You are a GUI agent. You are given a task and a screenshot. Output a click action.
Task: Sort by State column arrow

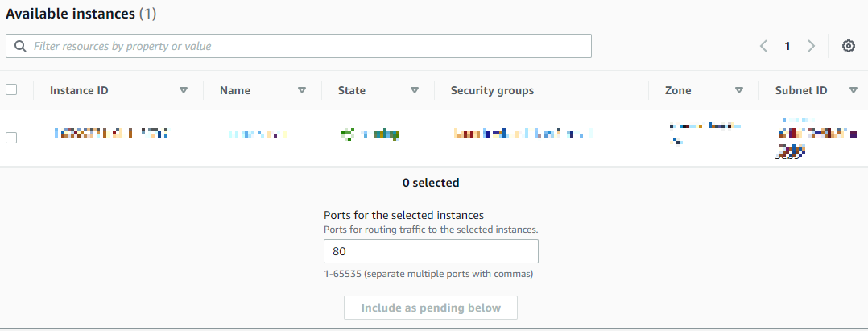pyautogui.click(x=415, y=90)
